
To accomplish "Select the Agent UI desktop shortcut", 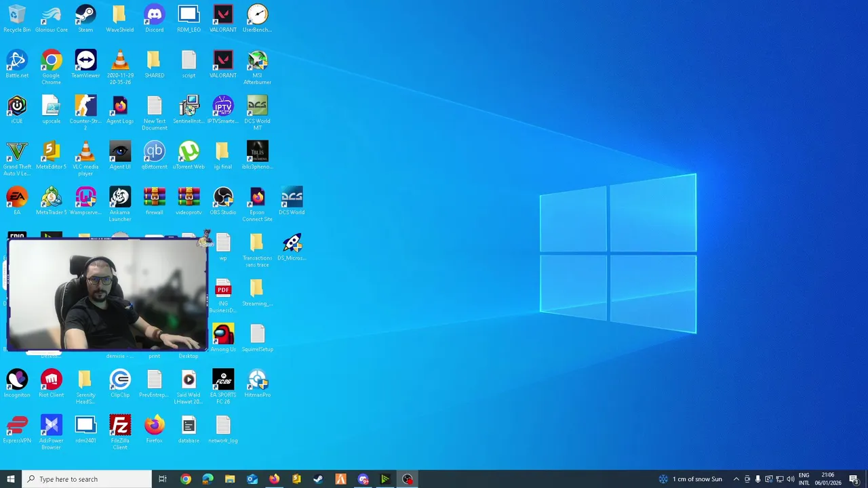I will (x=120, y=155).
